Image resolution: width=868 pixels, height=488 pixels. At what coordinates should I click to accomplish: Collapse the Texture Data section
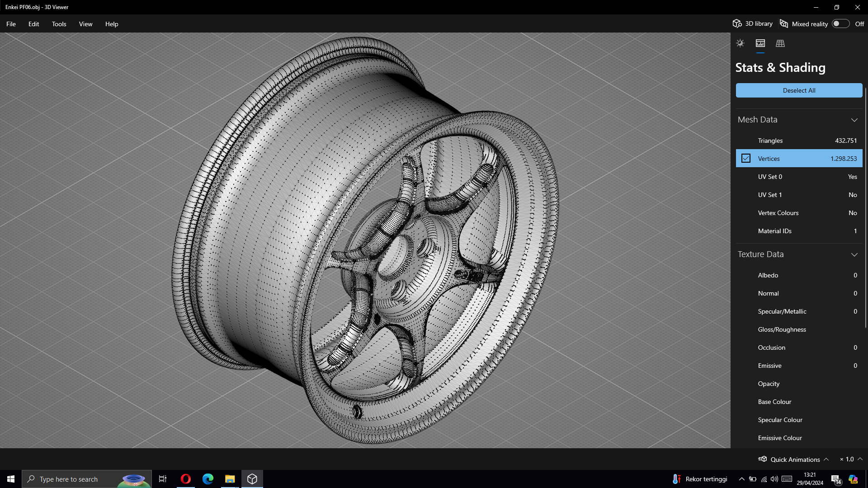[854, 254]
